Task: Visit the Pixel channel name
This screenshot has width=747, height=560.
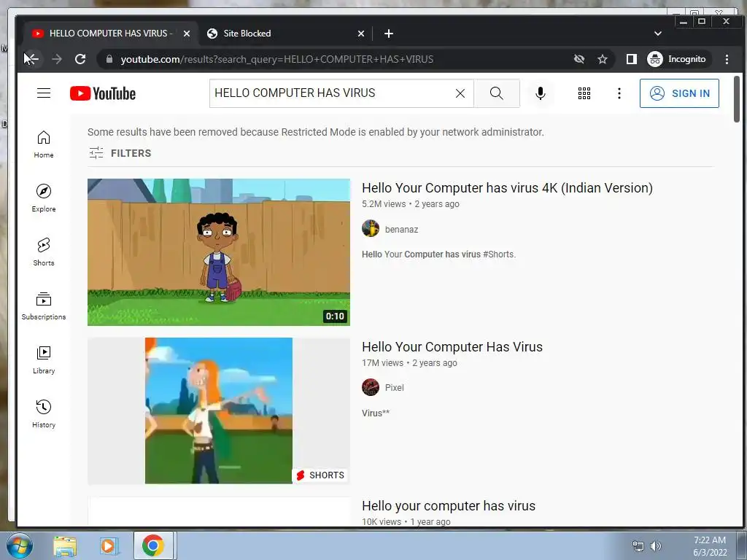Action: [x=395, y=388]
